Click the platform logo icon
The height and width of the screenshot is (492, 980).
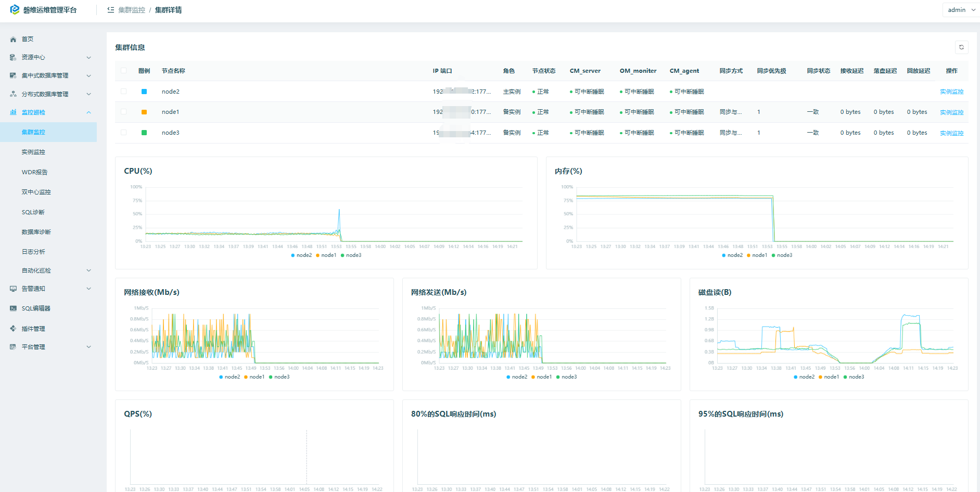point(15,9)
